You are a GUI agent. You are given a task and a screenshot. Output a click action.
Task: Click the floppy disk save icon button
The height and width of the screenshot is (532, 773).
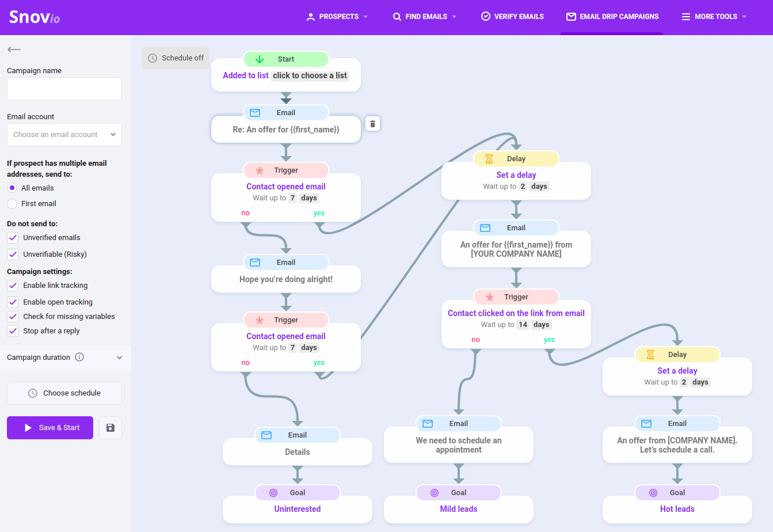click(x=111, y=428)
